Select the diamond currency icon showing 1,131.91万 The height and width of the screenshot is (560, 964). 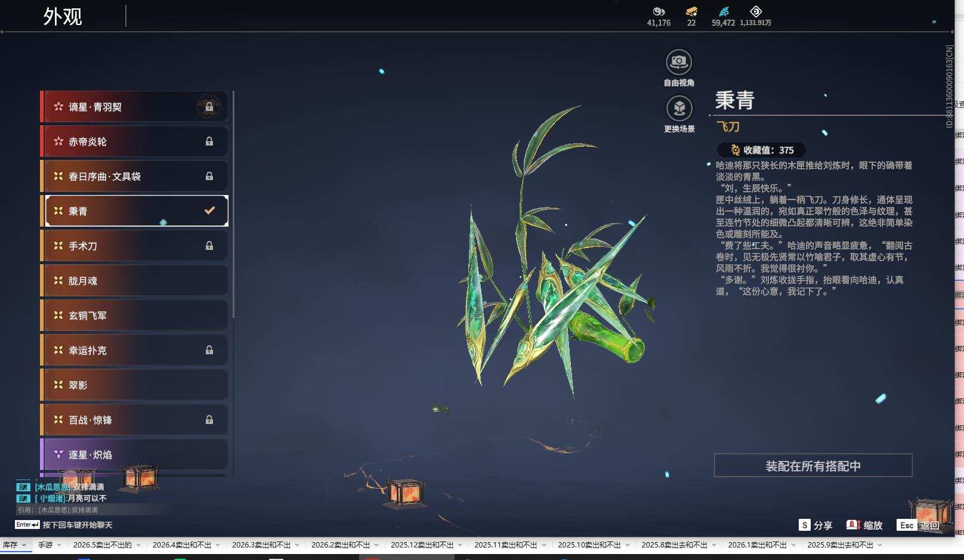pyautogui.click(x=756, y=11)
